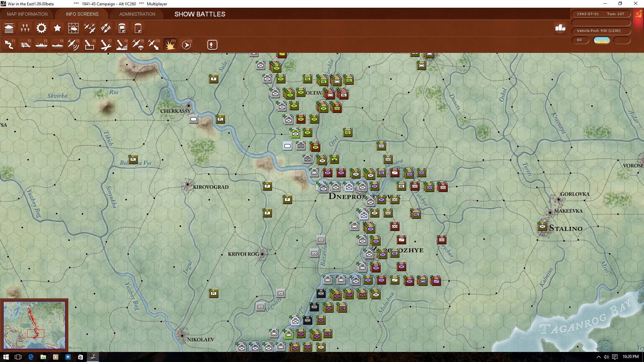Select the F9 air transport parachute icon
This screenshot has height=362, width=644.
(x=138, y=45)
